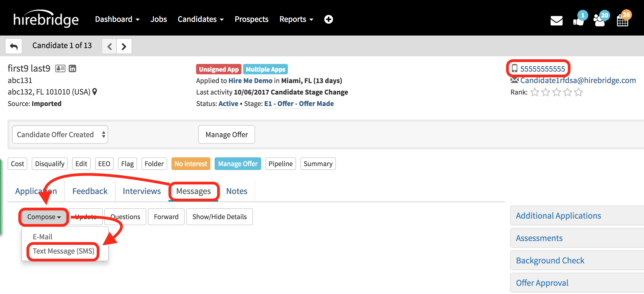Click the map pin location icon
Image resolution: width=644 pixels, height=294 pixels.
95,92
